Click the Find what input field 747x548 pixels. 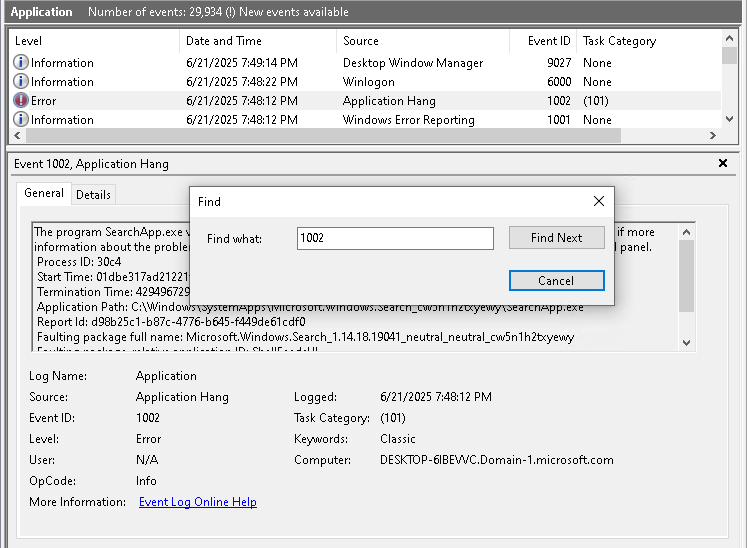click(395, 238)
